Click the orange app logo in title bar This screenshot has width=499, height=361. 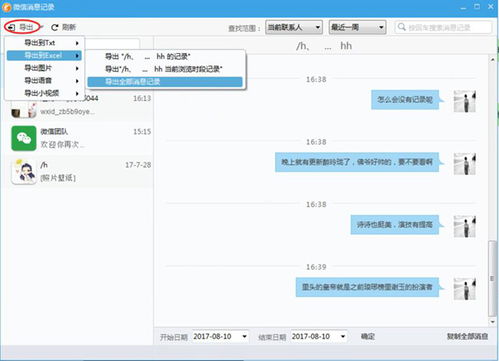(6, 7)
